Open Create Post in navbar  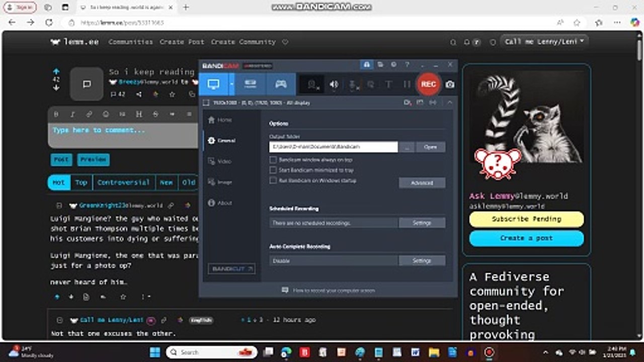tap(182, 42)
